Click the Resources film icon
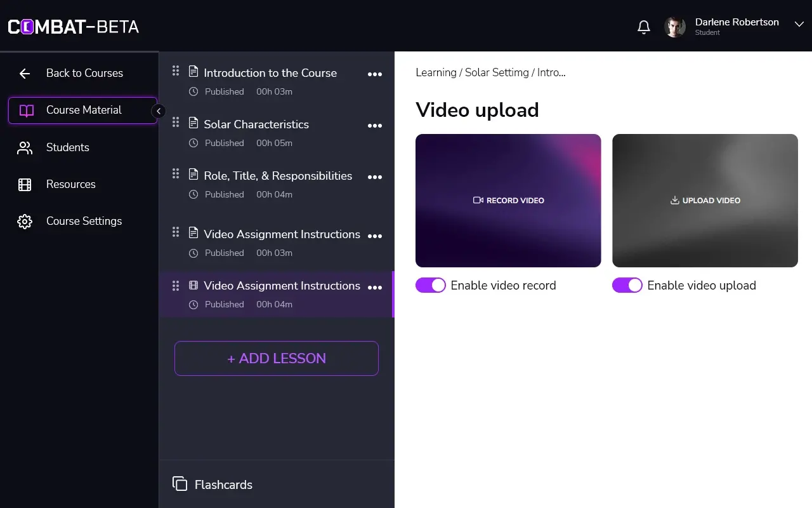Image resolution: width=812 pixels, height=508 pixels. point(25,185)
